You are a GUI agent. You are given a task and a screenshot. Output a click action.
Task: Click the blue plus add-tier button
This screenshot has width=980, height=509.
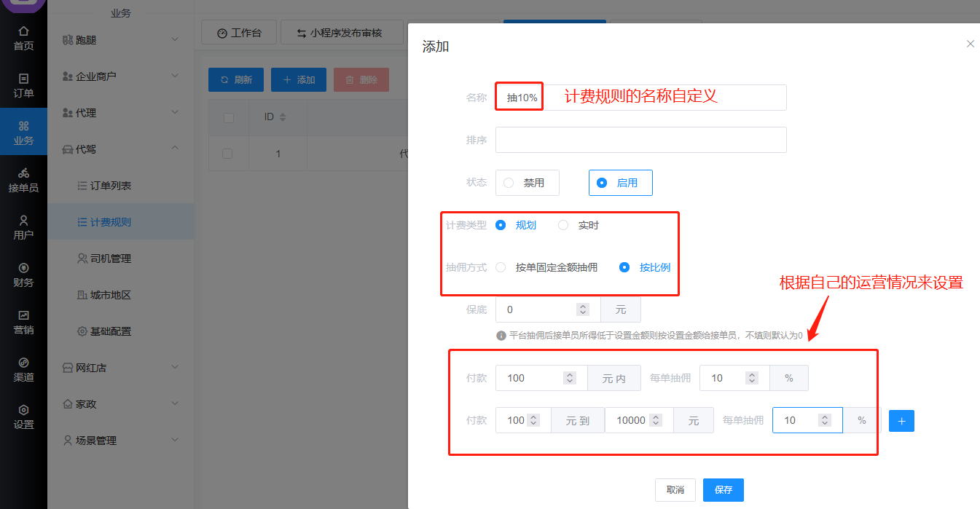[x=901, y=421]
